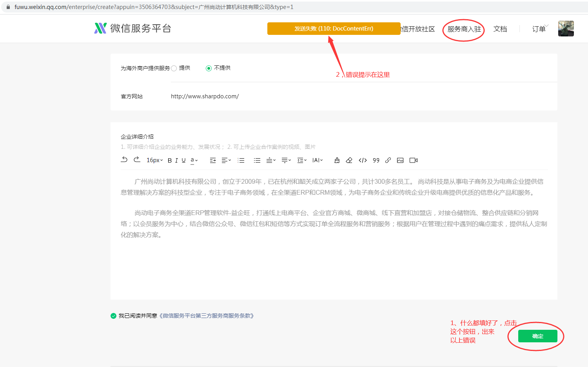The image size is (588, 367).
Task: Open the 文档 menu item
Action: point(500,29)
